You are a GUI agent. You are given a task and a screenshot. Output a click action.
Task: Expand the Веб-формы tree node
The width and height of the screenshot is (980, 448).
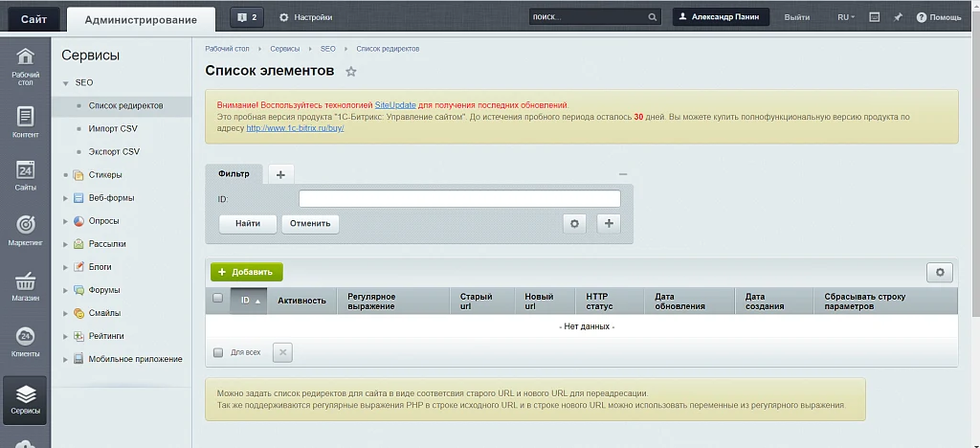tap(66, 199)
